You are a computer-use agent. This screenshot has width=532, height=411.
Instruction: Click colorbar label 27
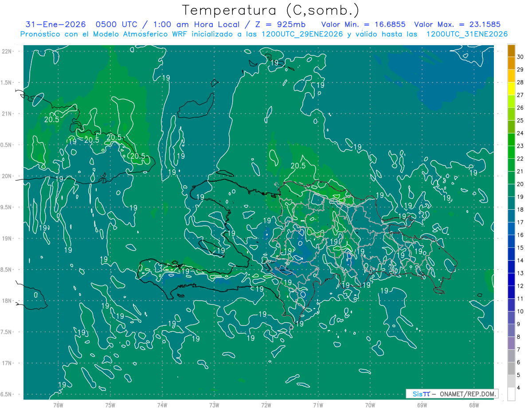520,95
